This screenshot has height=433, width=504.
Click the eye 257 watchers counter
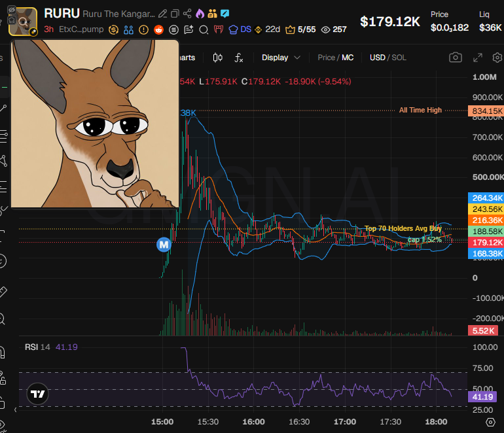[334, 29]
